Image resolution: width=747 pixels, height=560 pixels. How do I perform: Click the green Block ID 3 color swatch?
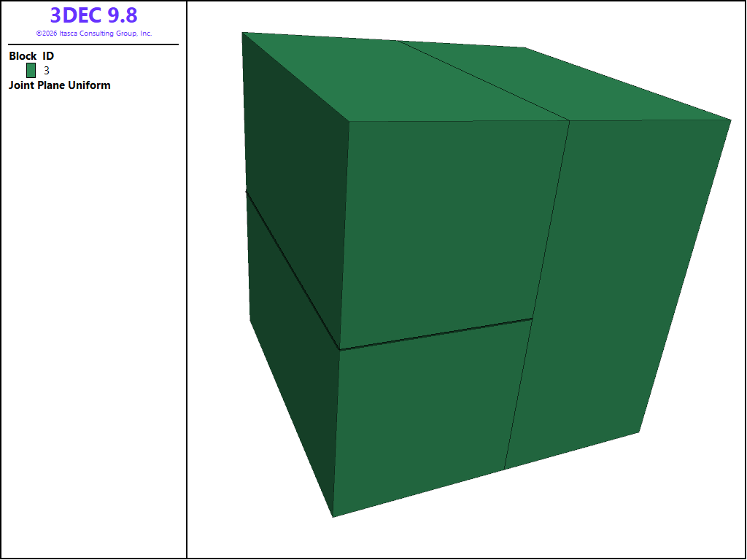tap(31, 71)
